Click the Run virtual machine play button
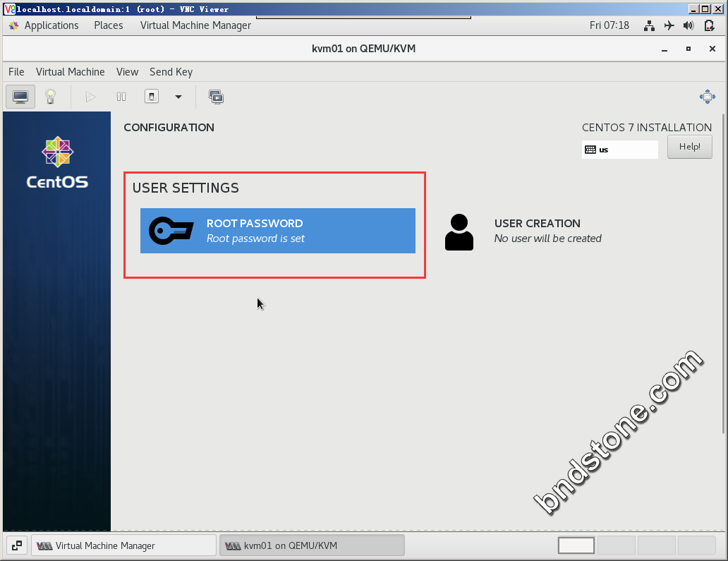 point(90,97)
